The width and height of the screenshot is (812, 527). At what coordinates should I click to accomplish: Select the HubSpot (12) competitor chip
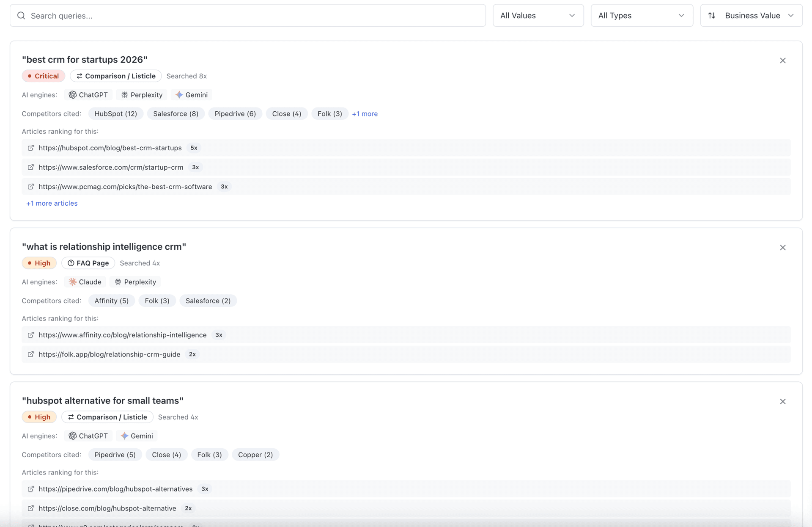pyautogui.click(x=115, y=114)
